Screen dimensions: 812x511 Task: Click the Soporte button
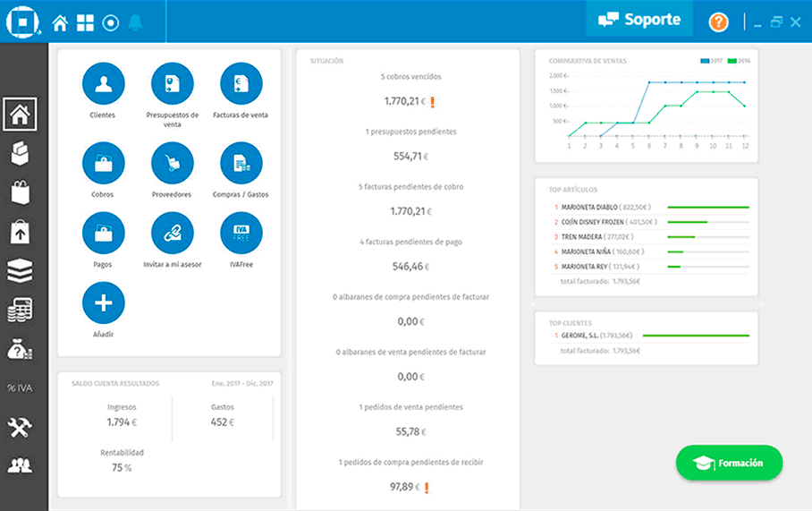pos(639,20)
